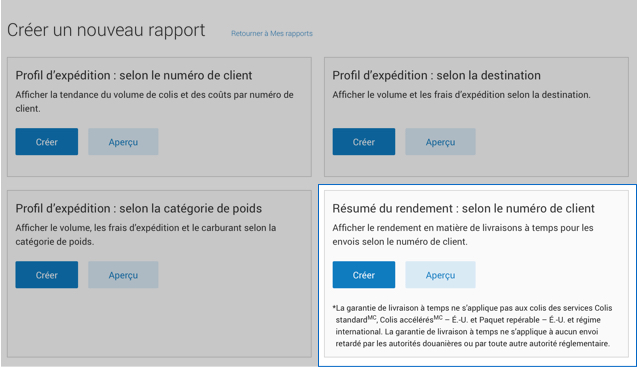Image resolution: width=637 pixels, height=367 pixels.
Task: Click the description 'Afficher le rendement en matière de livraisons à temps'
Action: 463,235
